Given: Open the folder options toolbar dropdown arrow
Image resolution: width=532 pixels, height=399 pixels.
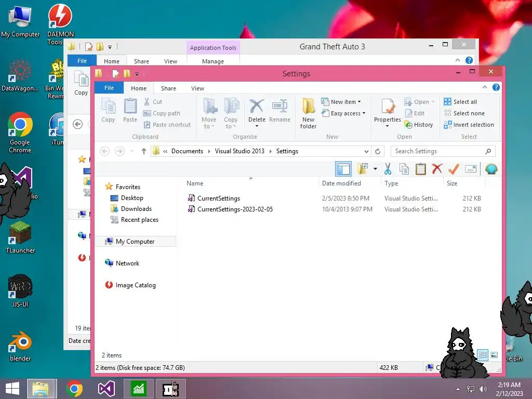Looking at the screenshot, I should tap(375, 169).
